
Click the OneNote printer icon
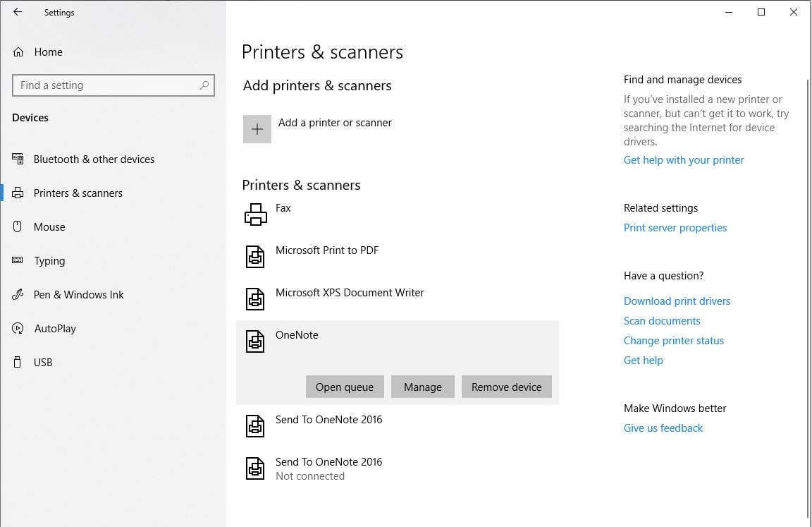click(254, 341)
